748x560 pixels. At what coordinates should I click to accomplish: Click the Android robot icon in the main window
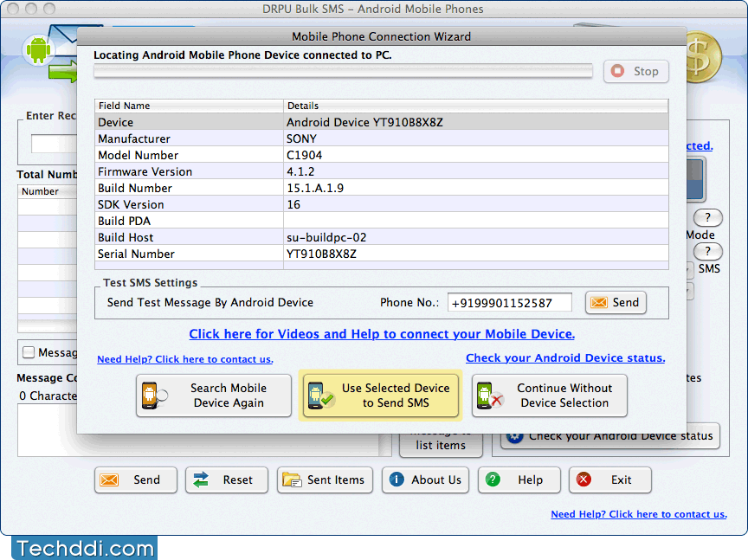pyautogui.click(x=38, y=49)
